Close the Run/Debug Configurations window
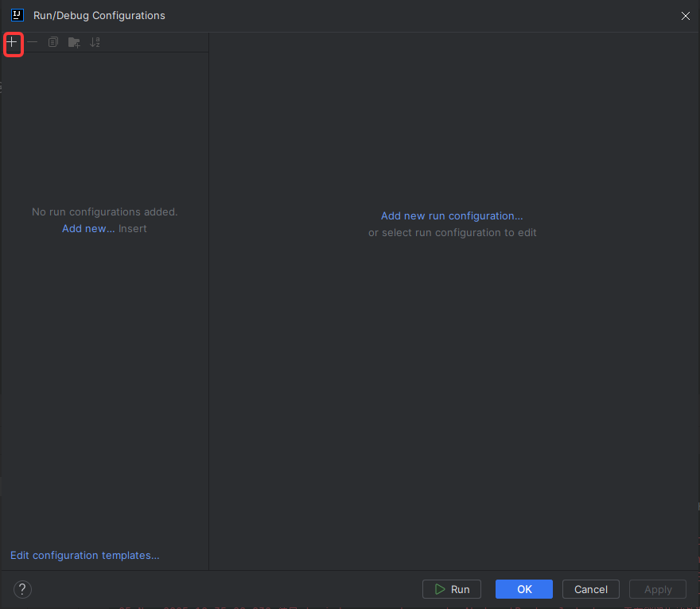The image size is (700, 609). [685, 15]
